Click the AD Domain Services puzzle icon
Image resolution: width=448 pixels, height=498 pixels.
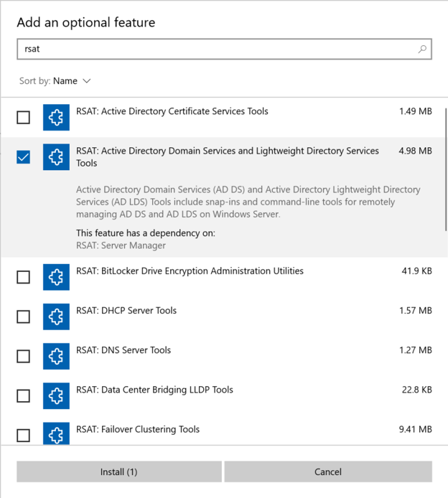point(56,157)
